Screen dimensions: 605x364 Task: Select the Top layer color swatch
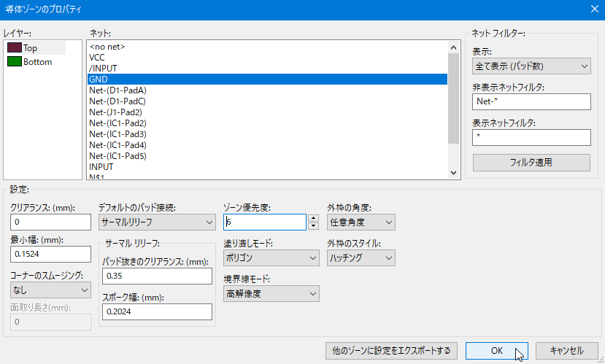pos(15,48)
